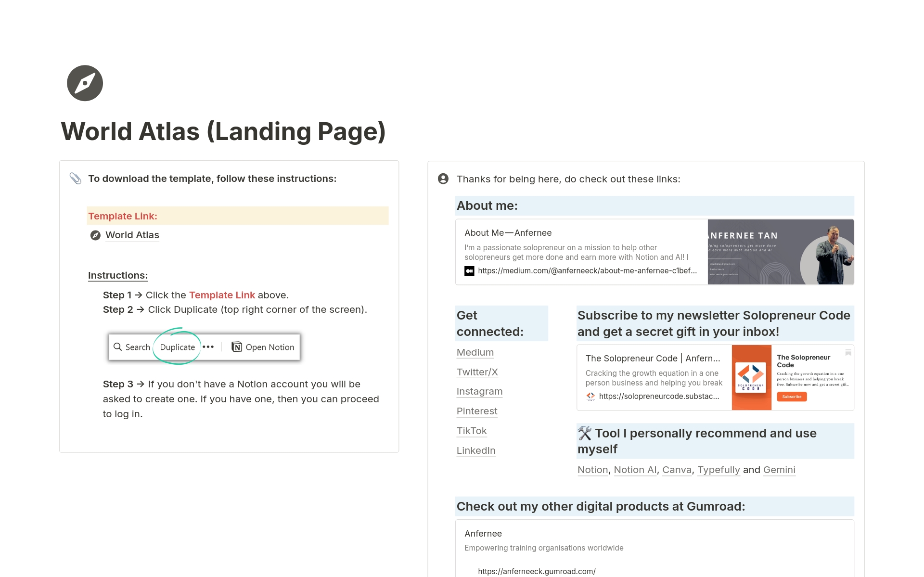Click the paperclip icon next to instructions
The image size is (924, 577).
76,178
